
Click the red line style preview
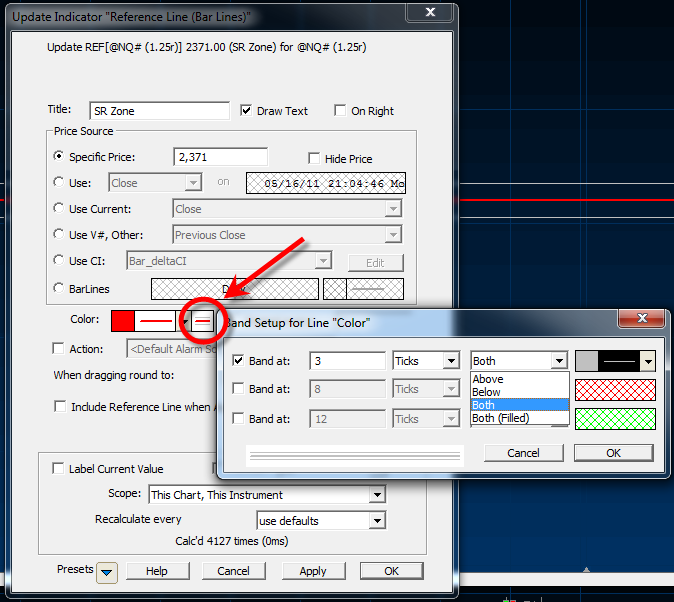point(155,321)
